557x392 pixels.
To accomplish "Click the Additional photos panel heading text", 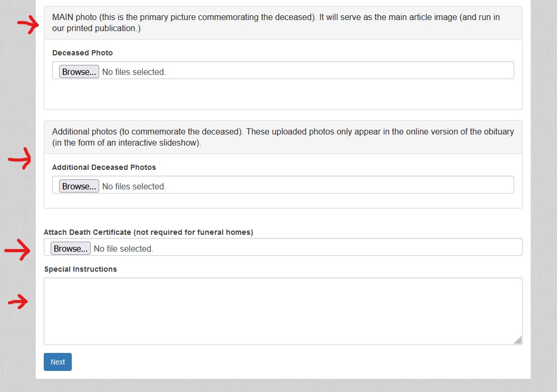I will 283,137.
